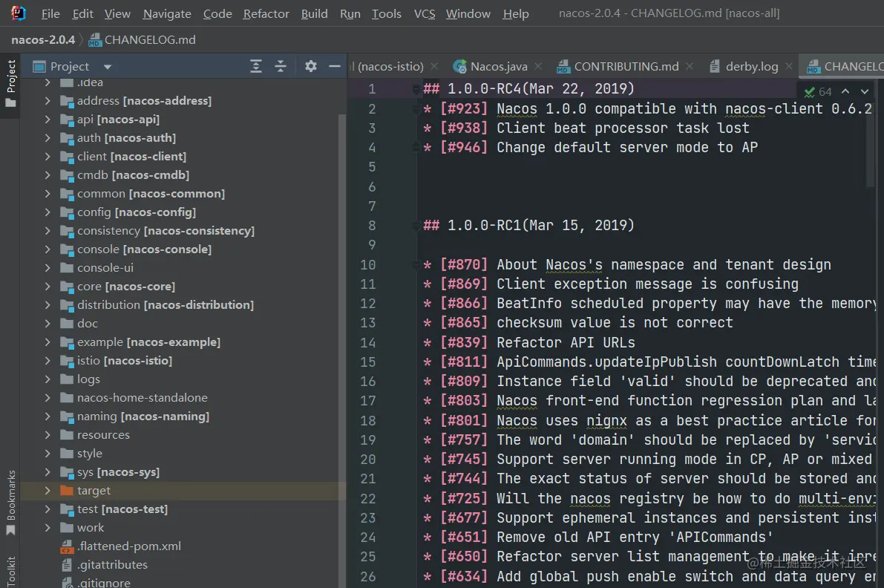Click Collapse All icon in Project panel
The height and width of the screenshot is (588, 884).
(281, 66)
